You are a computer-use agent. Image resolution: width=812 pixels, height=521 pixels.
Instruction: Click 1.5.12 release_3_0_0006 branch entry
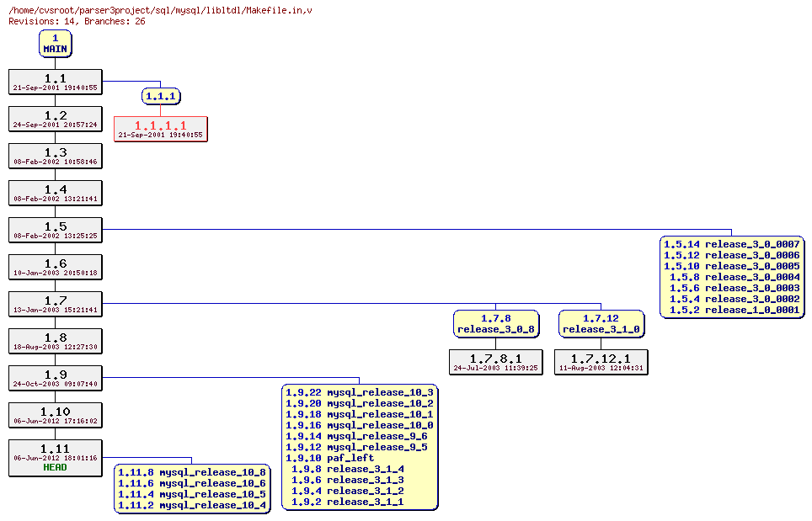click(x=732, y=255)
